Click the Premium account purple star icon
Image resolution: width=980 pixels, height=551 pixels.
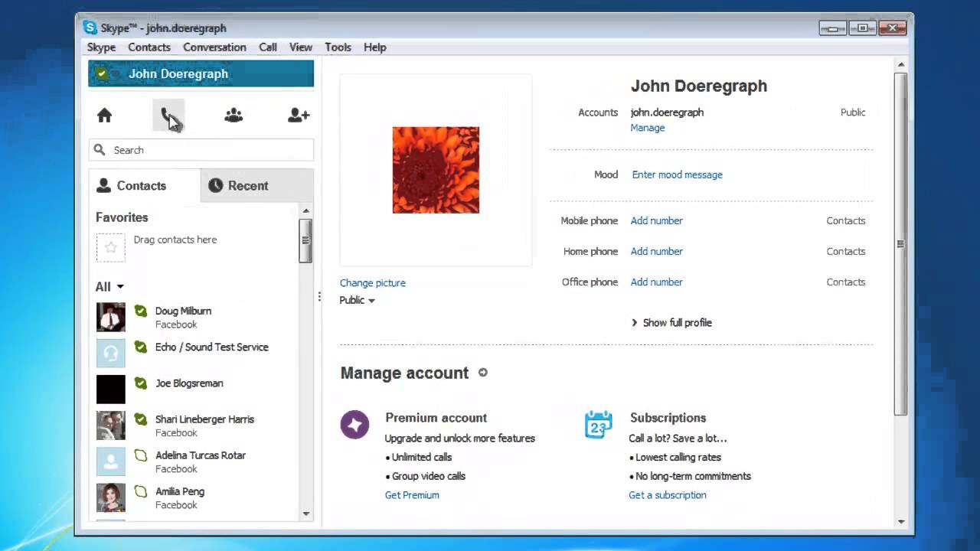point(354,424)
